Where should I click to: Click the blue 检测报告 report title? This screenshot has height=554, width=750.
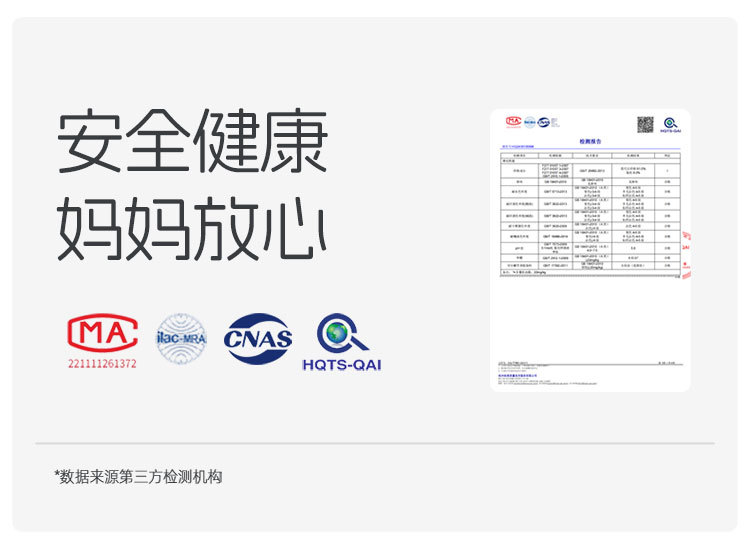tap(590, 142)
